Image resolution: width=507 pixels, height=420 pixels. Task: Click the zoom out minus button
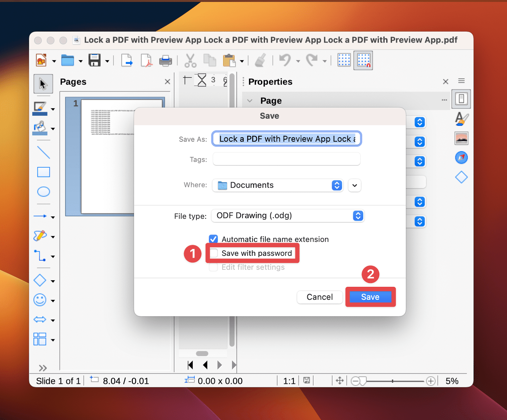(x=356, y=381)
